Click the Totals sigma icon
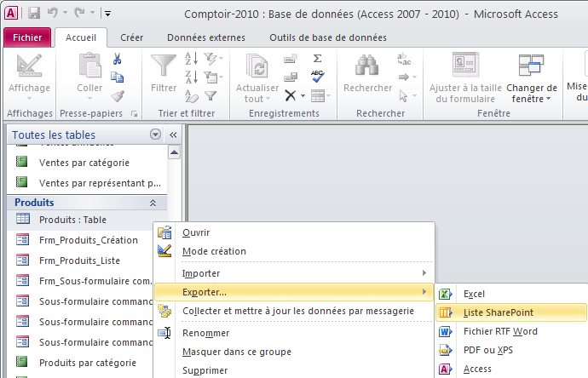The image size is (588, 378). 317,58
